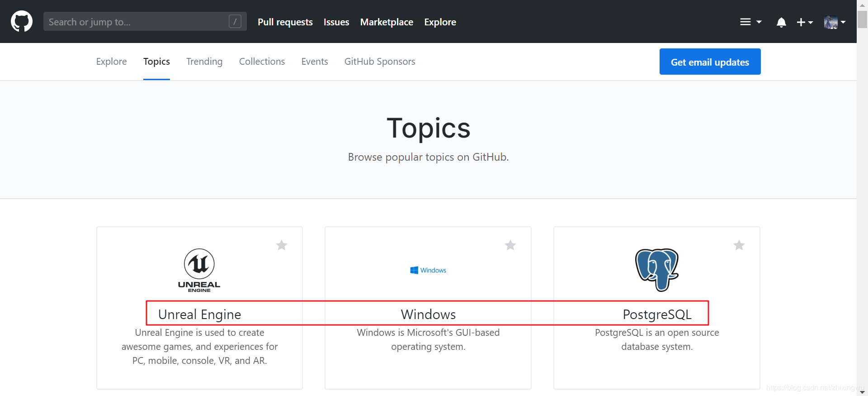Image resolution: width=868 pixels, height=396 pixels.
Task: Open Issues from the header
Action: (x=336, y=22)
